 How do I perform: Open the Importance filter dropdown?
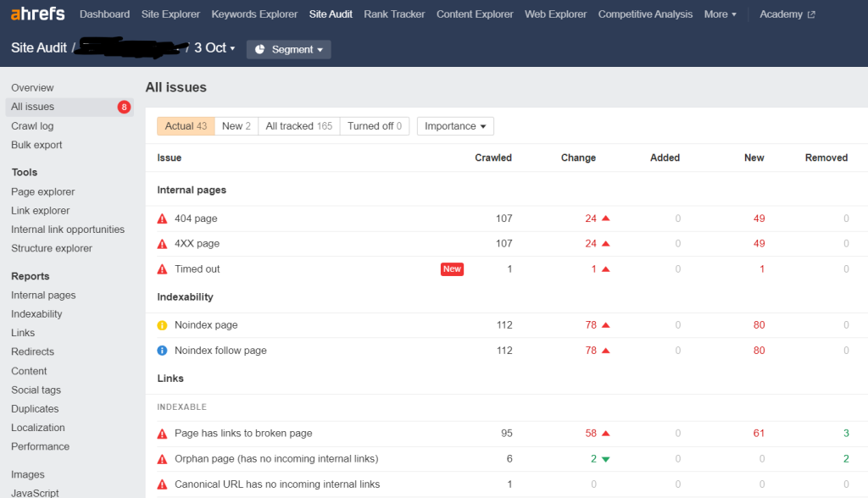point(455,126)
